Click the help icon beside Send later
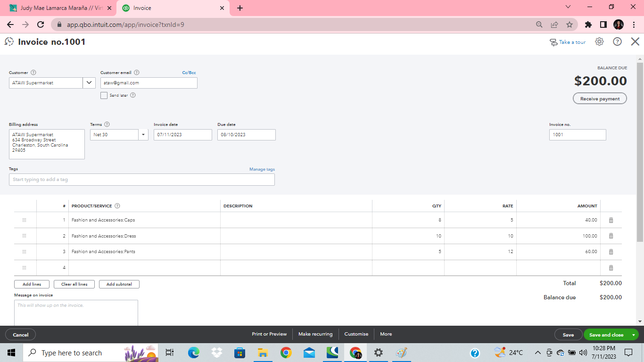 point(133,95)
